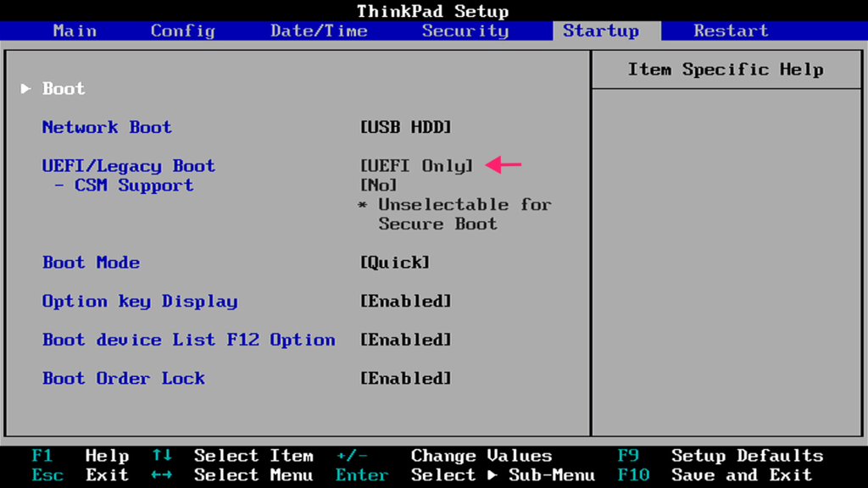
Task: Click the Unselectable for Secure Boot note
Action: tap(455, 214)
